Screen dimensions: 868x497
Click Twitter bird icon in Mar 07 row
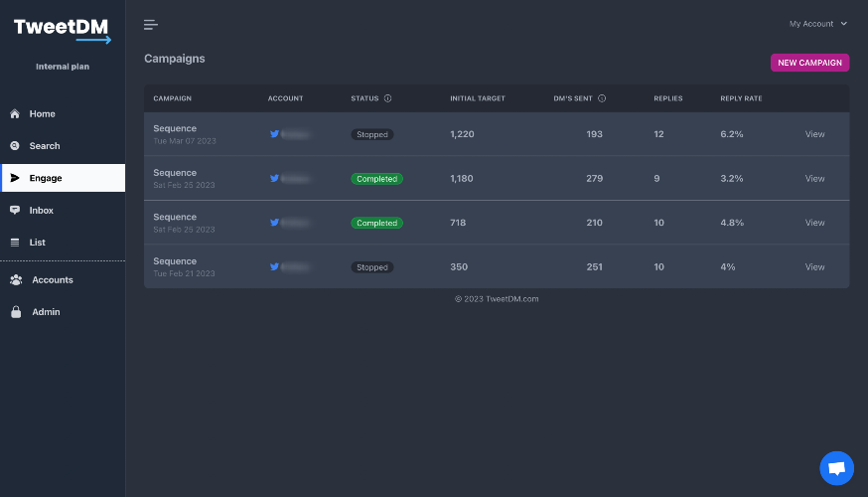click(x=274, y=134)
